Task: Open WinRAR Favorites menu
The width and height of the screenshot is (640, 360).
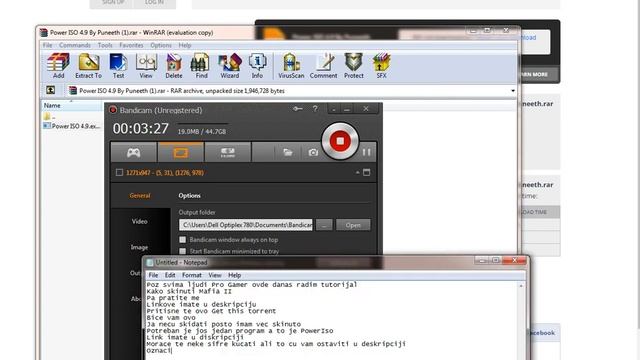Action: 131,45
